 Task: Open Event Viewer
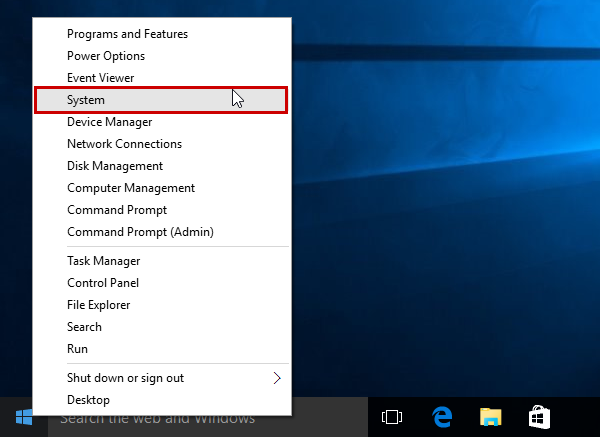point(162,78)
